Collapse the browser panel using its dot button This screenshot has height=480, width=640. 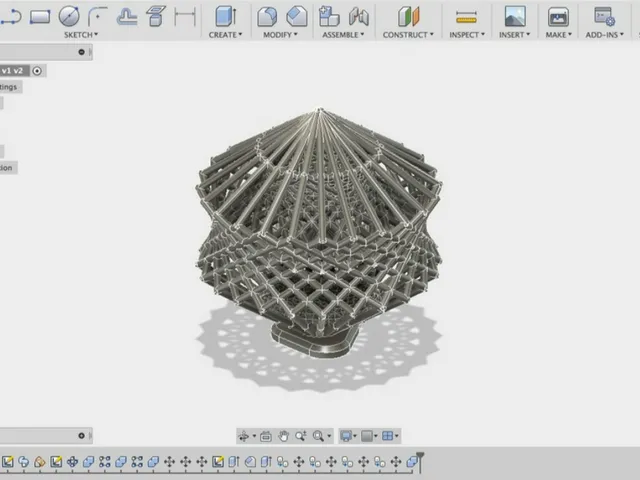[x=81, y=52]
